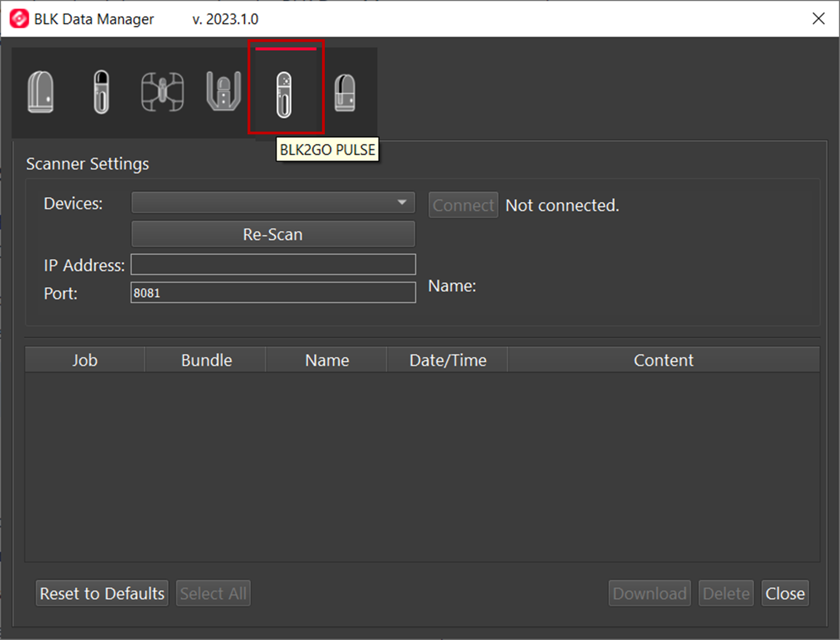Click the BLK2GO PULSE tooltip label
The width and height of the screenshot is (840, 640).
click(328, 150)
